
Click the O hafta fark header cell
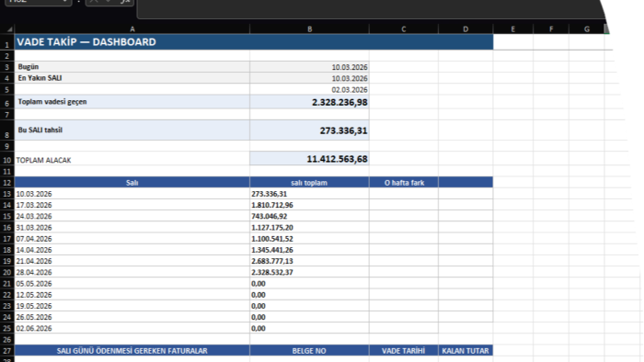click(x=404, y=183)
